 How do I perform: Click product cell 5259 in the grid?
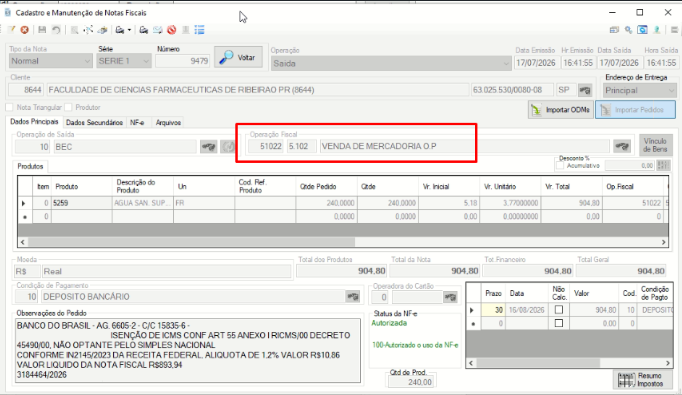82,203
